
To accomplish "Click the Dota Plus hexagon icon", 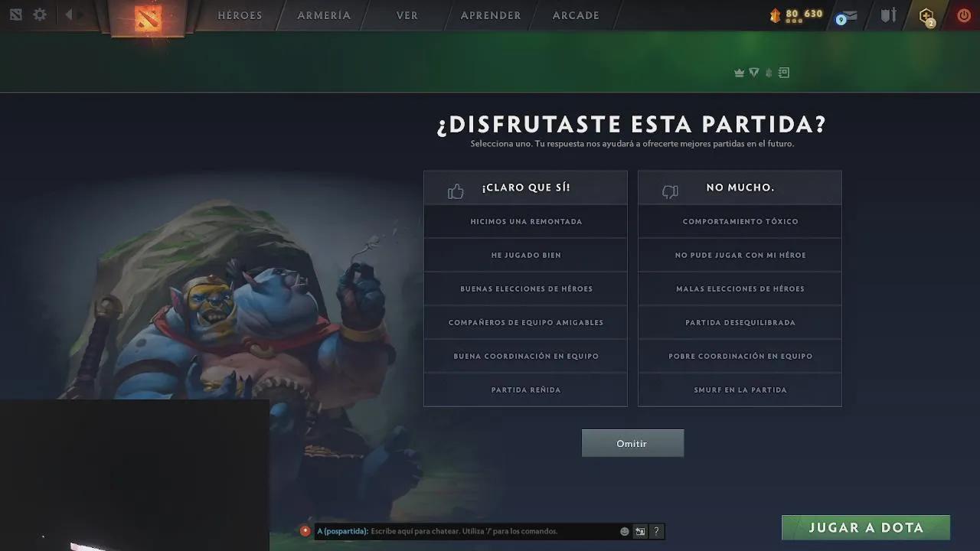I will [x=927, y=15].
